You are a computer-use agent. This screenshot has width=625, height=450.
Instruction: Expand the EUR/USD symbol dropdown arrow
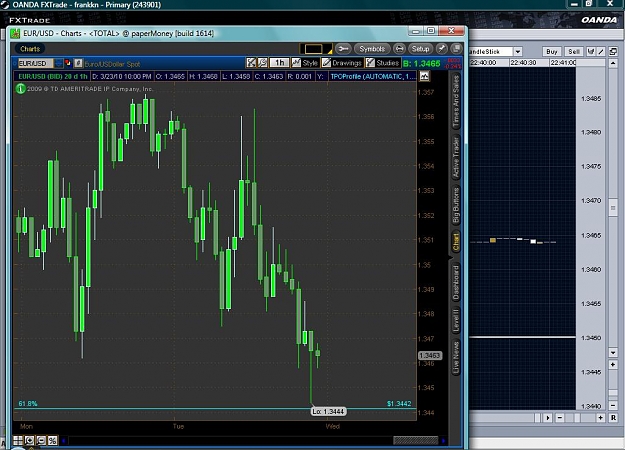point(59,63)
